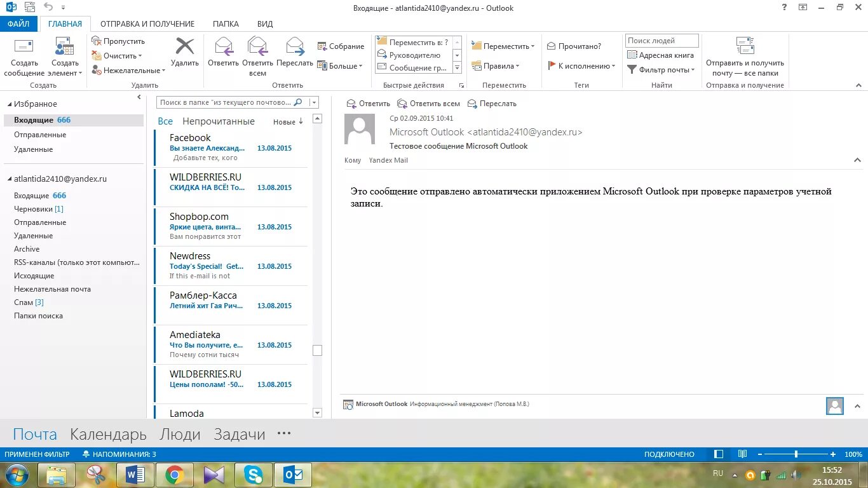Screen dimensions: 868x488
Task: Click the Переслать ribbon icon
Action: point(295,52)
